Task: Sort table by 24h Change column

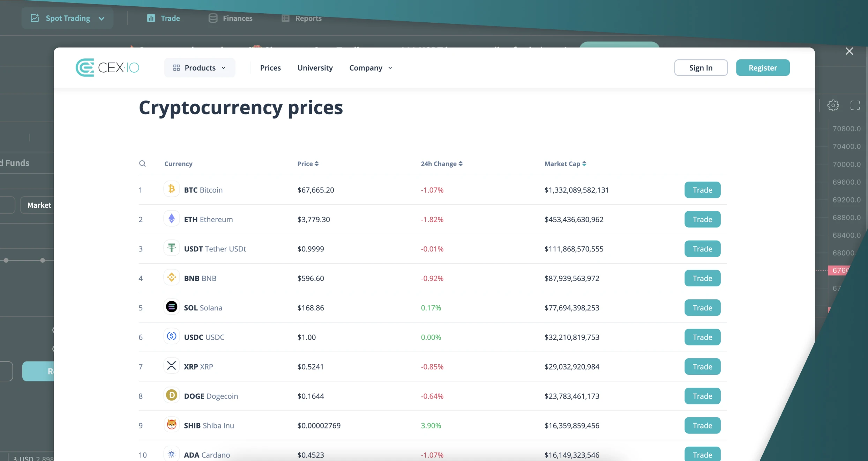Action: (442, 164)
